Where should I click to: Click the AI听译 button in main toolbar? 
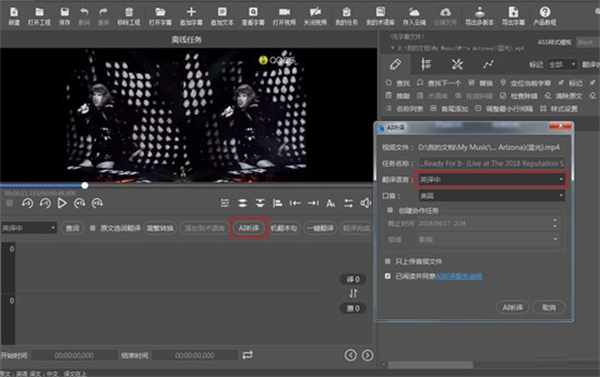(249, 228)
